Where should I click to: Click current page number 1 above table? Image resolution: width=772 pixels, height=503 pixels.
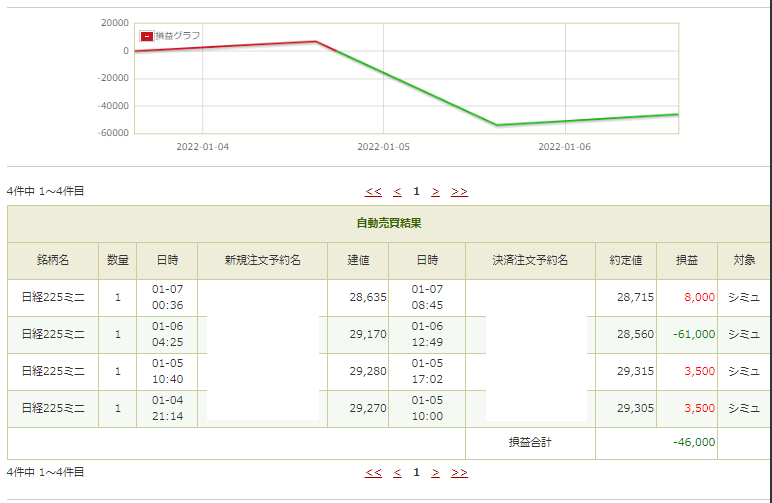coord(417,191)
